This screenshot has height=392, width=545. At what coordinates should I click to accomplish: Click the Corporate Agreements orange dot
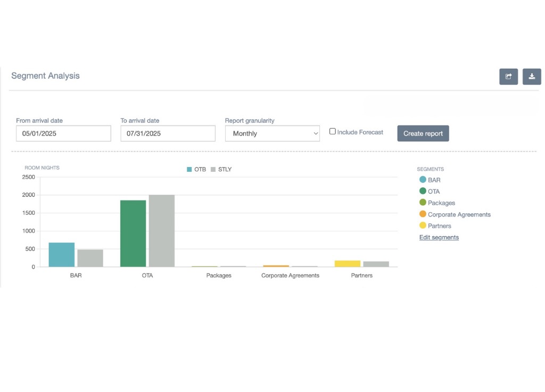(x=423, y=214)
